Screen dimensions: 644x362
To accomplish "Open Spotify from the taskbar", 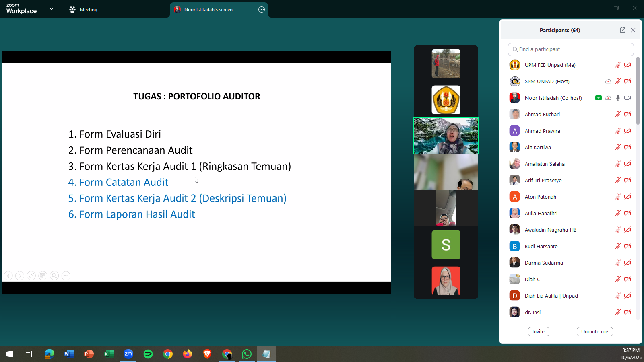I will 148,354.
